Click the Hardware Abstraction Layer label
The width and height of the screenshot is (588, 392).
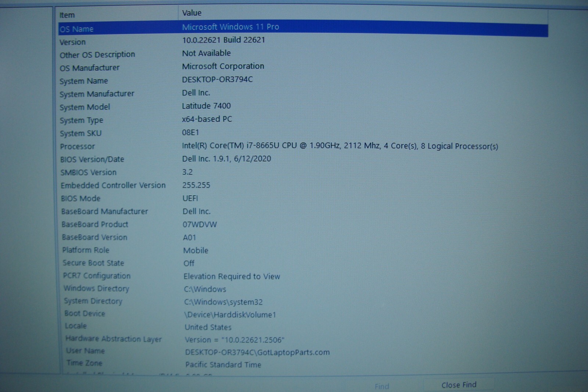(x=114, y=339)
